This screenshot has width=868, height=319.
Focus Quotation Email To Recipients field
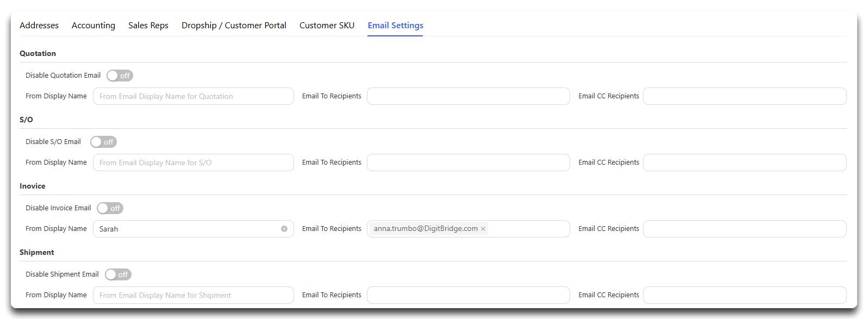point(469,96)
